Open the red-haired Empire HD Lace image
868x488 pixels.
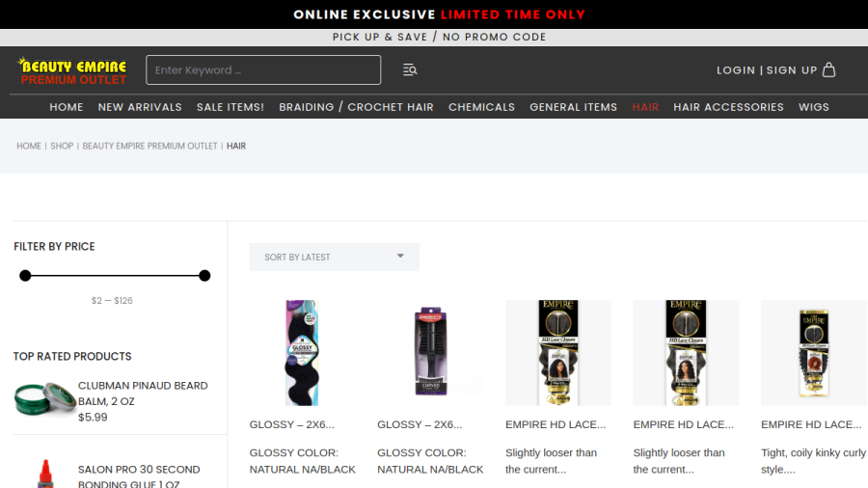click(814, 353)
